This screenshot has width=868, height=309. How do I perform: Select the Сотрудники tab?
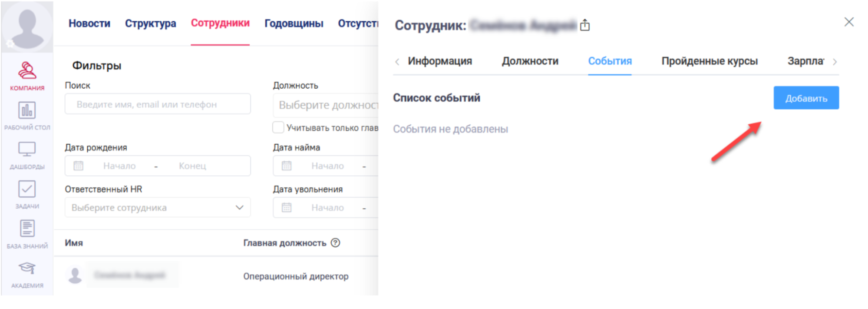pyautogui.click(x=220, y=23)
